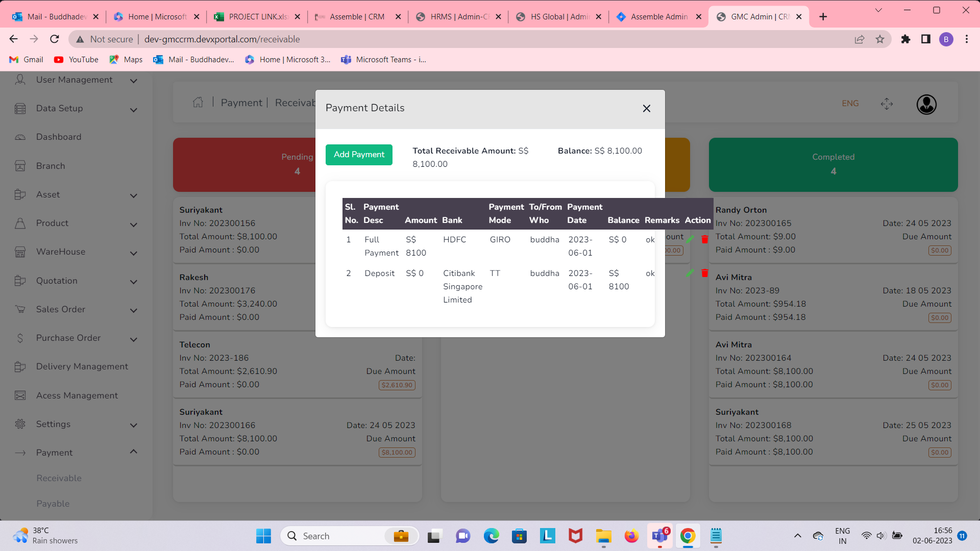Close the Payment Details dialog
This screenshot has width=980, height=551.
pos(646,108)
